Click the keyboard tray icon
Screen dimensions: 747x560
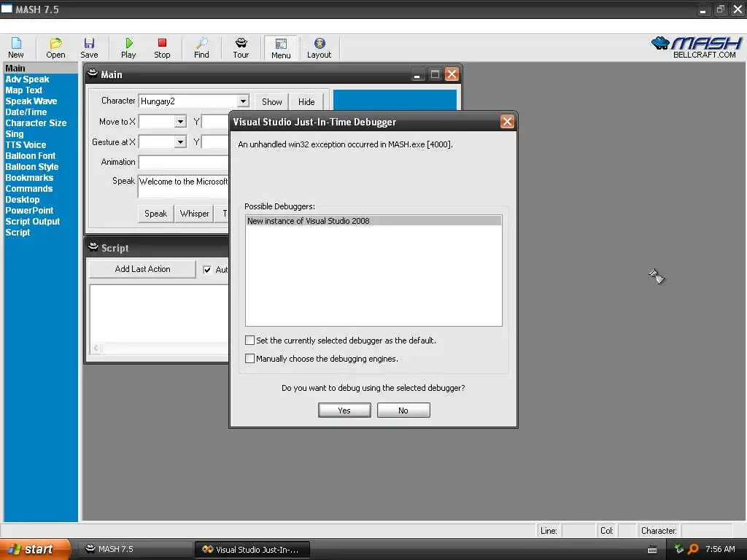tap(652, 550)
